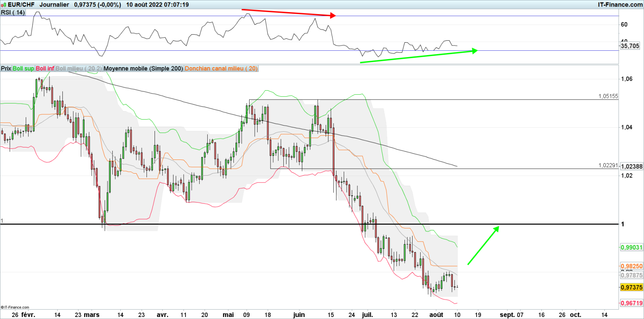Click the 35,705 RSI value marker
Image resolution: width=644 pixels, height=319 pixels.
(630, 46)
